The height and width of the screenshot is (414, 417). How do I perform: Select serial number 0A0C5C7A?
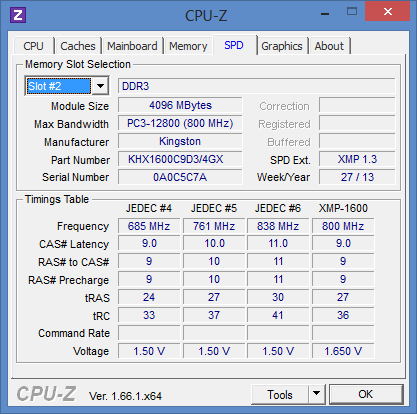coord(180,177)
